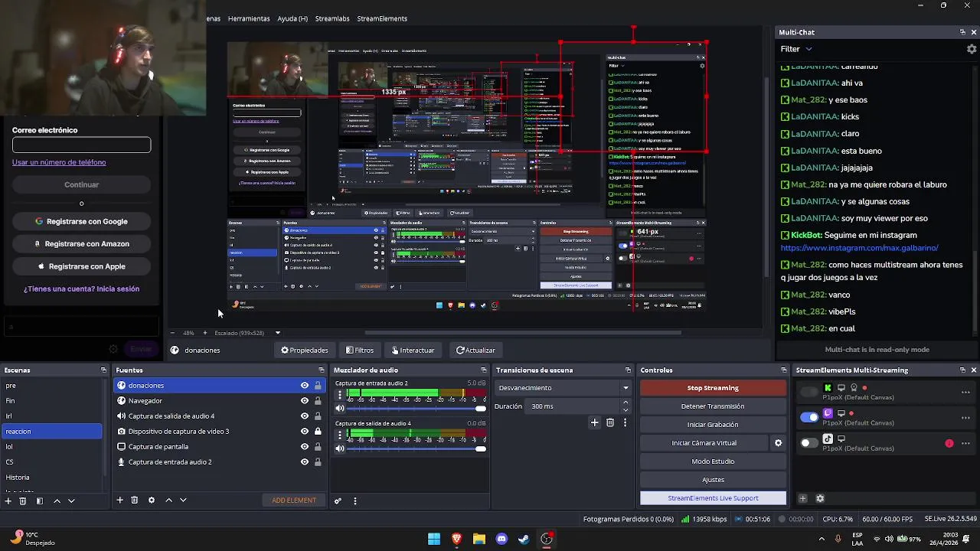The image size is (980, 551).
Task: Add a scene transition with plus icon
Action: pos(594,422)
